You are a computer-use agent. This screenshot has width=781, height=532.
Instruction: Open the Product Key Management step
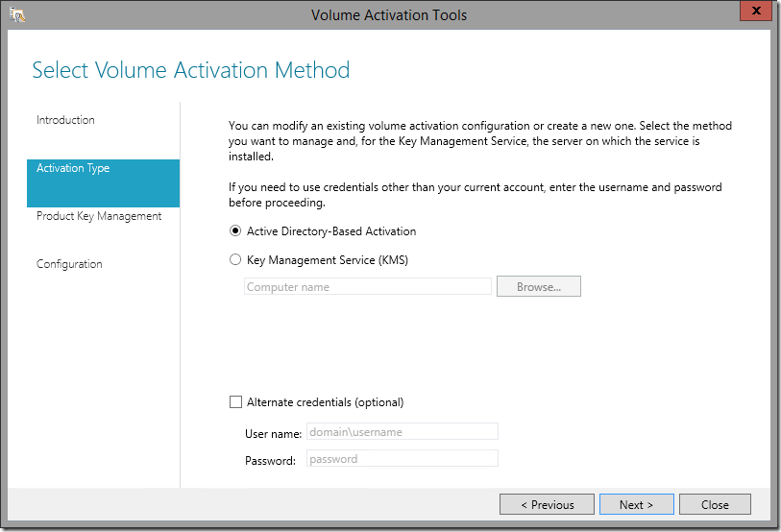(99, 216)
